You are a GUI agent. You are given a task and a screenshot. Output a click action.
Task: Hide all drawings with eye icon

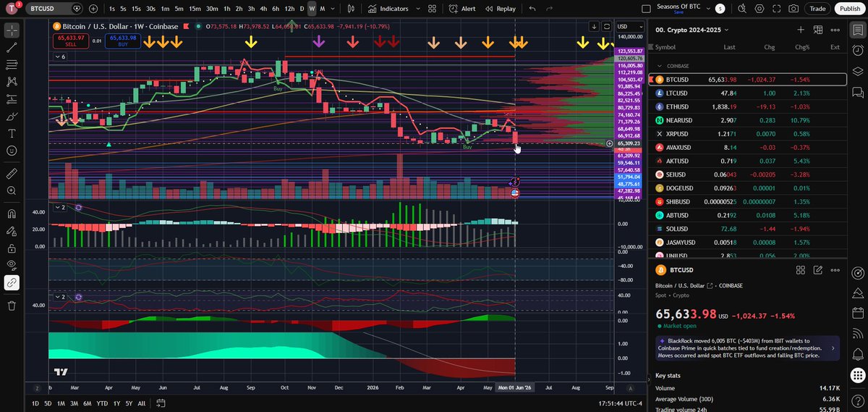coord(12,265)
